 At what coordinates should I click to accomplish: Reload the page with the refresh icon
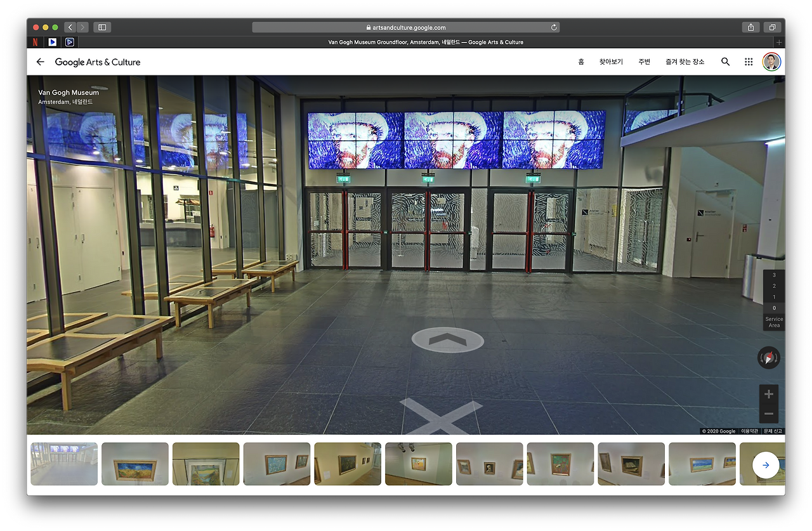(x=554, y=27)
